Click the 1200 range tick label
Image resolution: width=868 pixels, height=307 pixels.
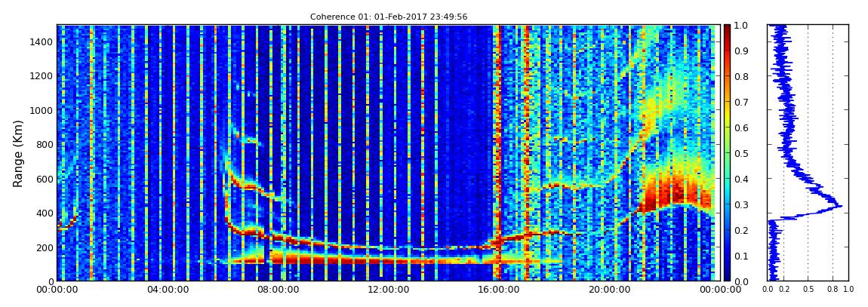42,76
